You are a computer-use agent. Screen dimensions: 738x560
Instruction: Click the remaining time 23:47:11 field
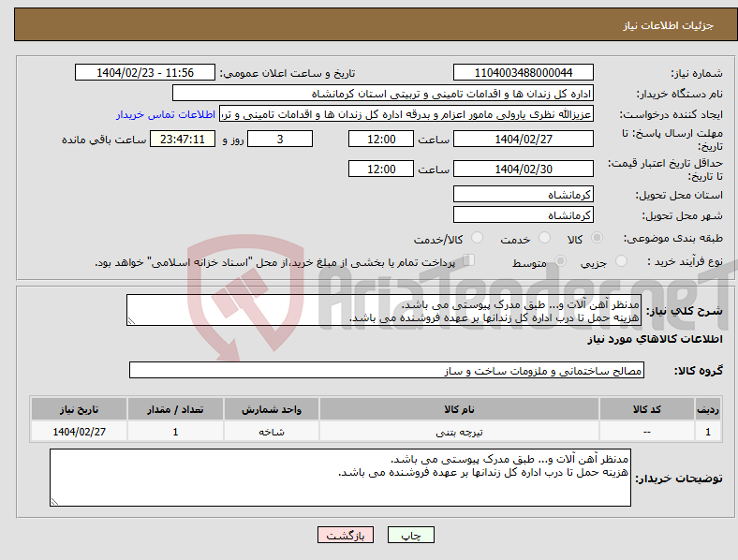[183, 140]
